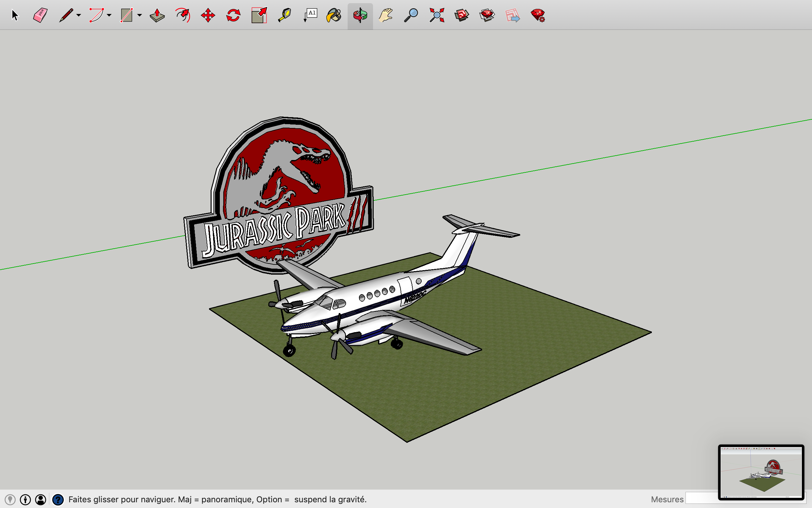
Task: Click the Instructor help question icon
Action: pos(58,500)
